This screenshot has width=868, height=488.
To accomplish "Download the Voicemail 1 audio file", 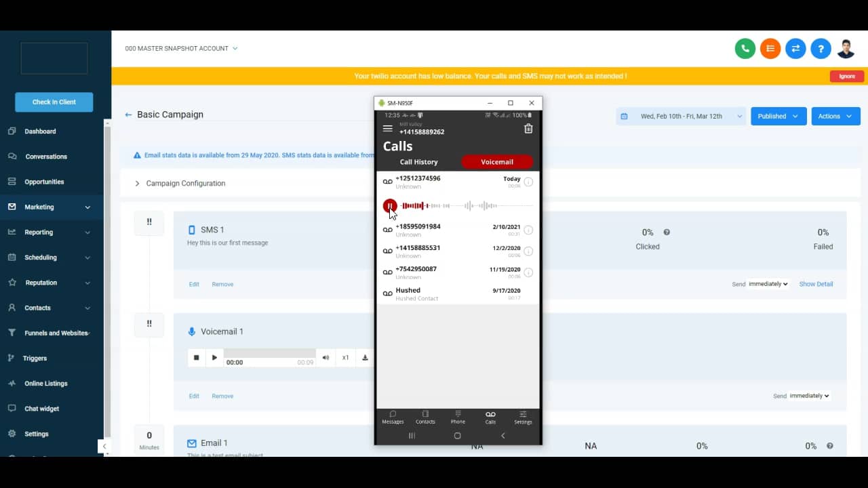I will [x=365, y=358].
